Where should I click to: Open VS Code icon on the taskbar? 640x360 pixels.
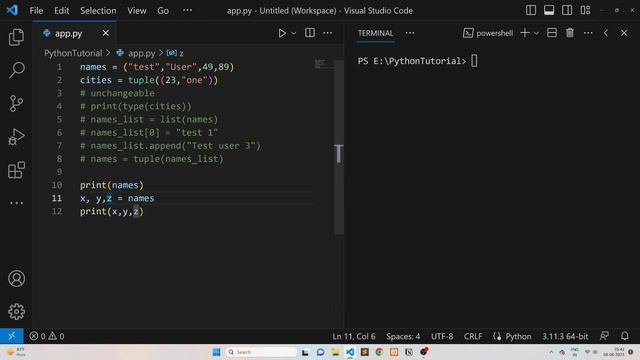(350, 352)
